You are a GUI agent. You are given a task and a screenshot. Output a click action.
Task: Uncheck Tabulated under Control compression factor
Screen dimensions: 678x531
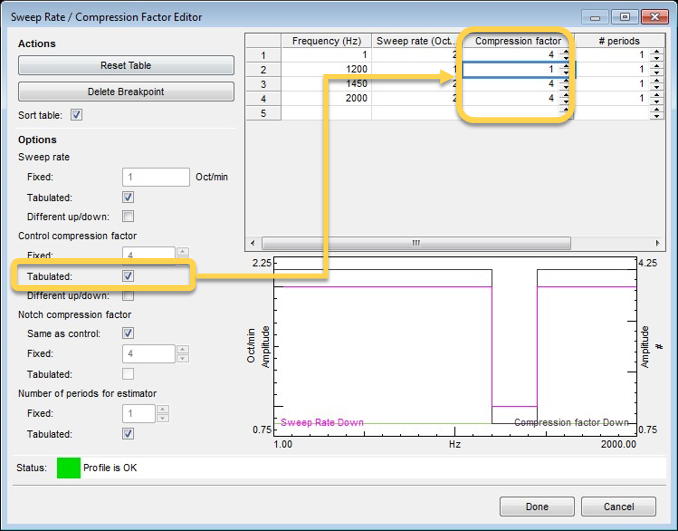click(128, 276)
